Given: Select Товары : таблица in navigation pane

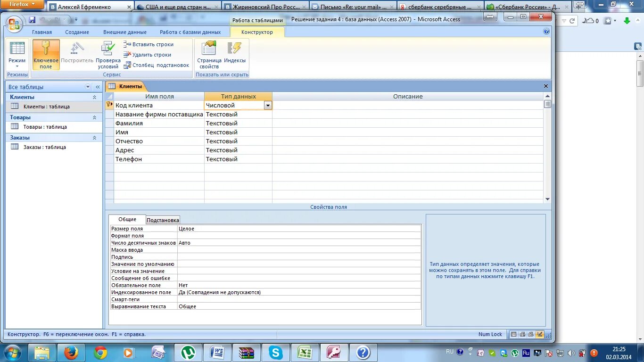Looking at the screenshot, I should (54, 127).
